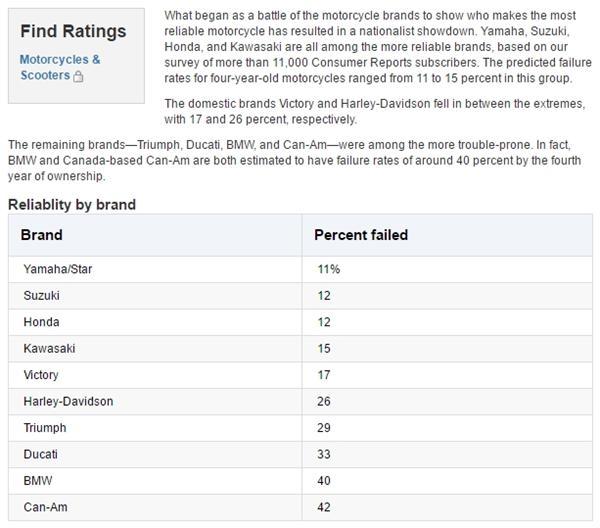Click the Brand column header
The height and width of the screenshot is (528, 600).
point(42,235)
